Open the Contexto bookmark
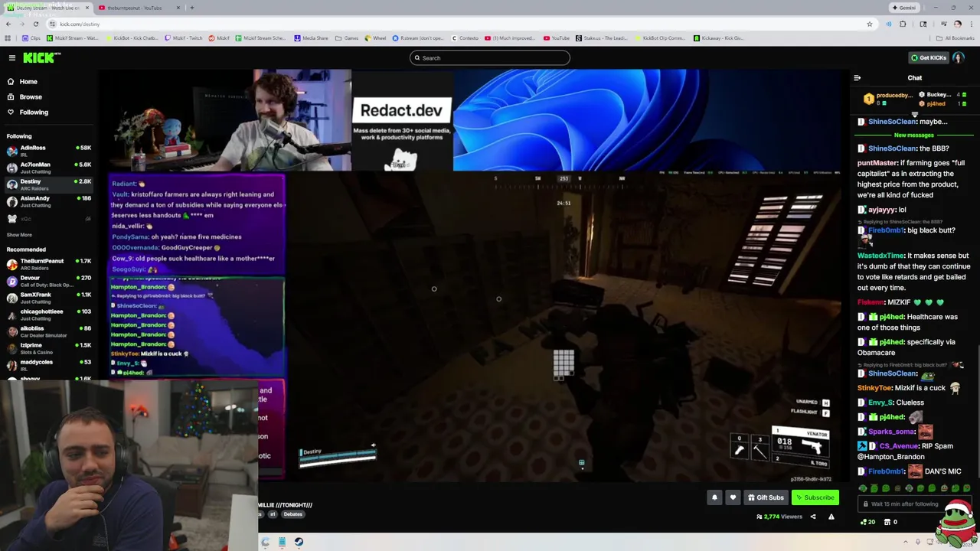Viewport: 980px width, 551px height. click(x=465, y=37)
